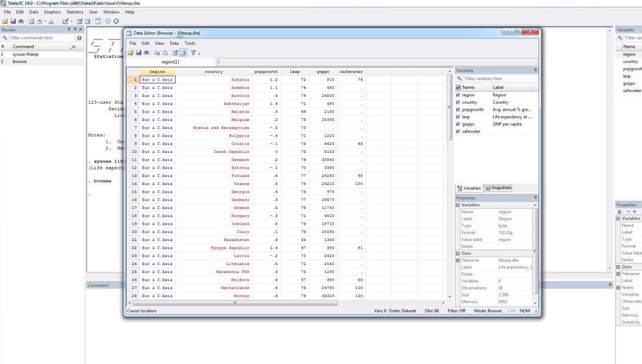The height and width of the screenshot is (364, 642).
Task: Uncheck the popgrowth variable checkbox
Action: (458, 109)
